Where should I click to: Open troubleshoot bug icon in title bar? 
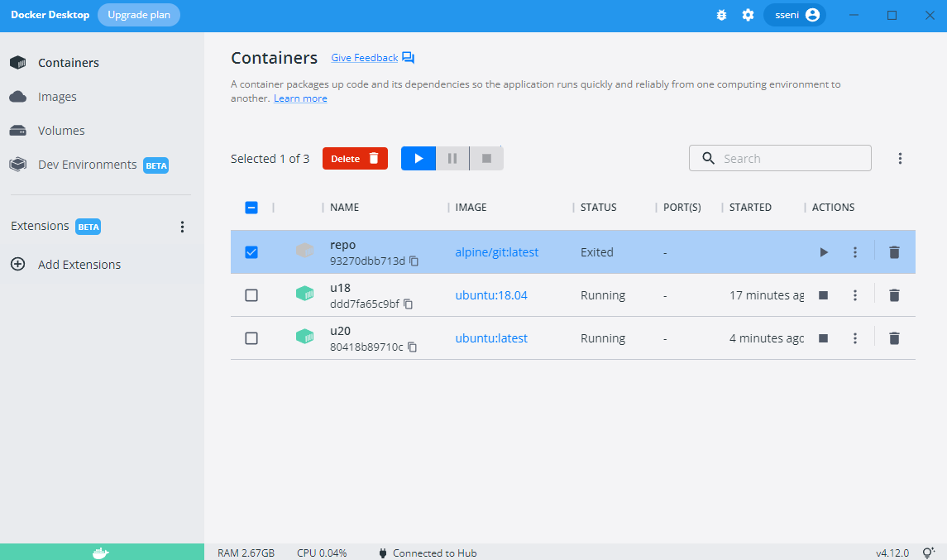721,15
